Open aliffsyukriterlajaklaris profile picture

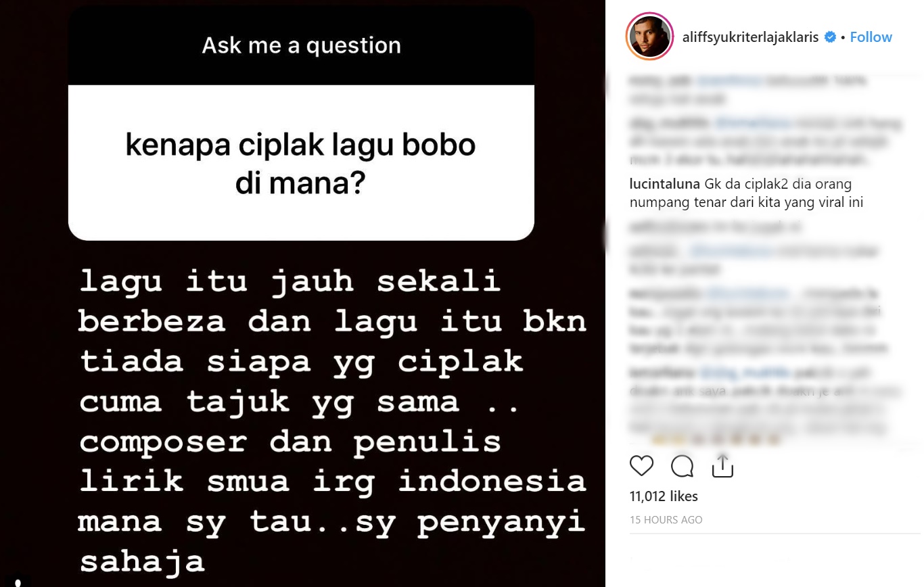coord(650,37)
